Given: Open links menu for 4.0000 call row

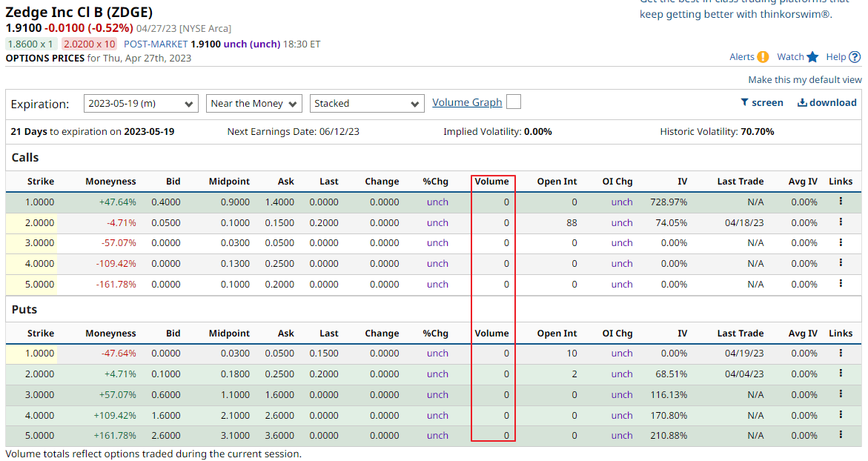Looking at the screenshot, I should tap(841, 263).
